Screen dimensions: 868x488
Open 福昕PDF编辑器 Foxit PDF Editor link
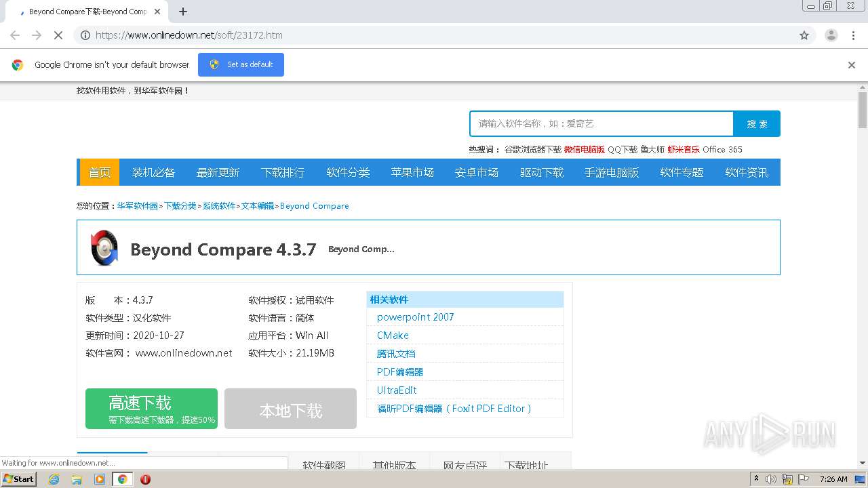(x=454, y=409)
